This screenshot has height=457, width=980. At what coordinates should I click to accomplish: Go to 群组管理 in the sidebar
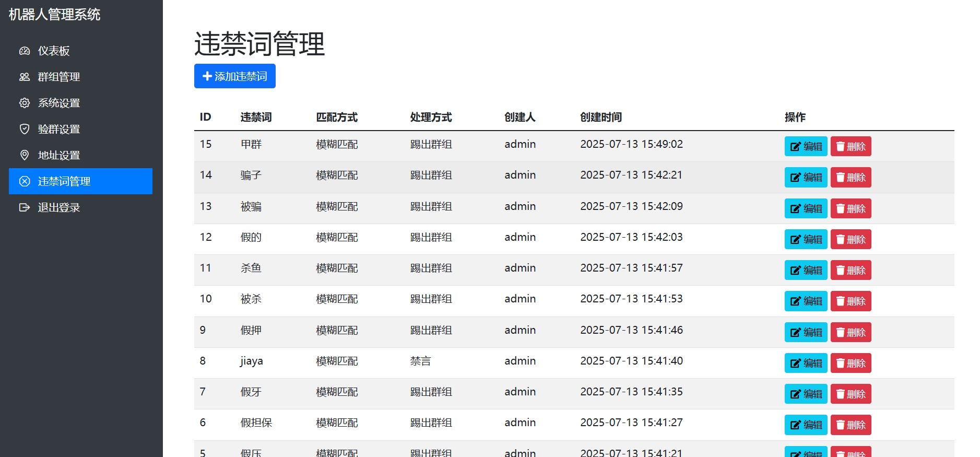(x=59, y=77)
